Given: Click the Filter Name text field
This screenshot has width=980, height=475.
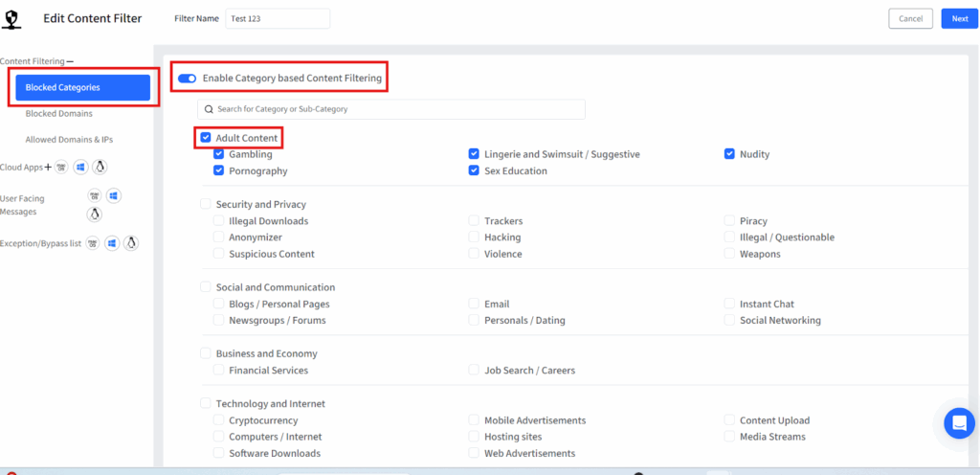Looking at the screenshot, I should pyautogui.click(x=278, y=19).
